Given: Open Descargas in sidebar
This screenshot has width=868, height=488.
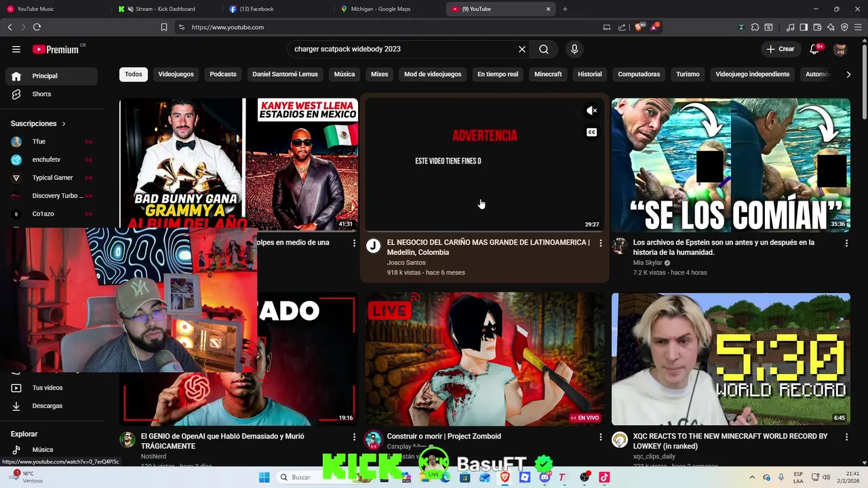Looking at the screenshot, I should [52, 406].
